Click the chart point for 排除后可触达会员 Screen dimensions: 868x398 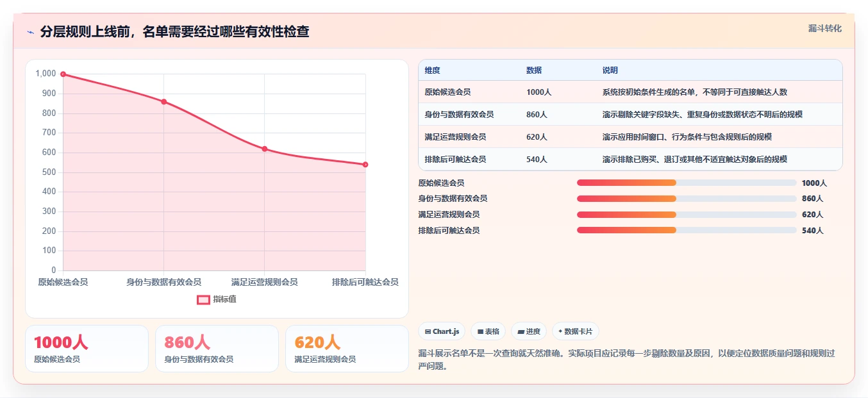point(365,165)
